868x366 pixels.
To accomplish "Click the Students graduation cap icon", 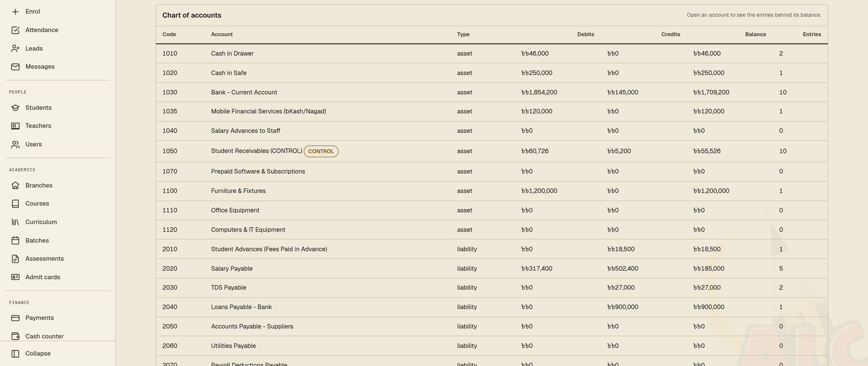I will pos(15,108).
